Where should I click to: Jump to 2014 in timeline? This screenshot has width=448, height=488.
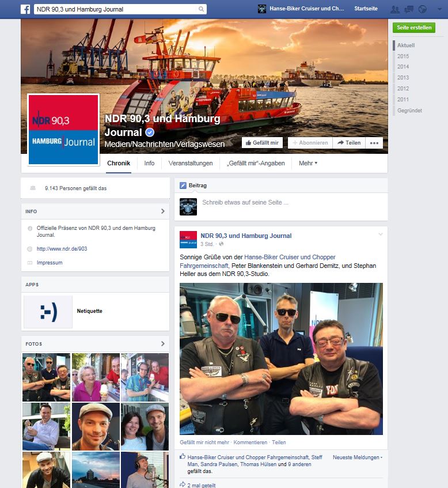point(403,67)
